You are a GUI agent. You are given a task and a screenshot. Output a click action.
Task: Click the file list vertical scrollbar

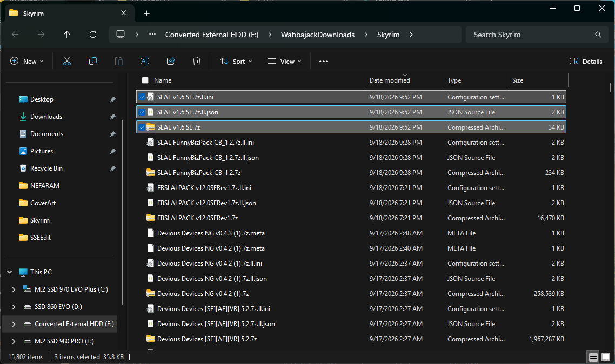point(610,87)
